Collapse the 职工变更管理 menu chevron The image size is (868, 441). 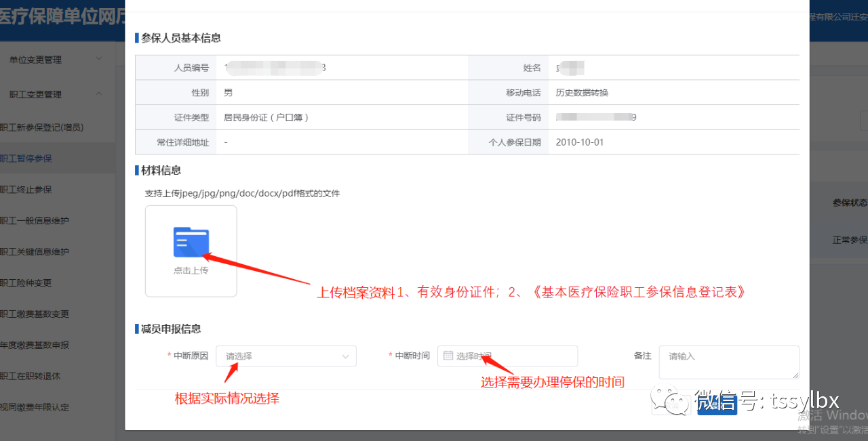pos(99,94)
